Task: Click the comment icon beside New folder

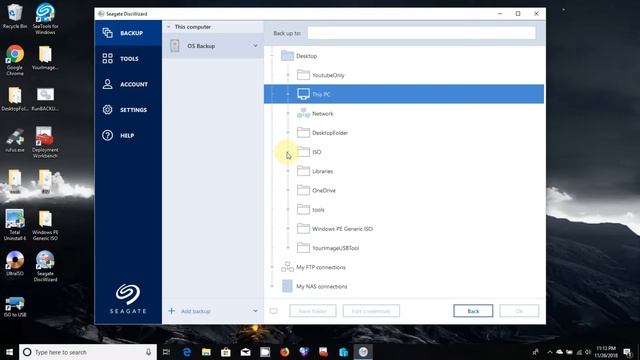Action: 273,311
